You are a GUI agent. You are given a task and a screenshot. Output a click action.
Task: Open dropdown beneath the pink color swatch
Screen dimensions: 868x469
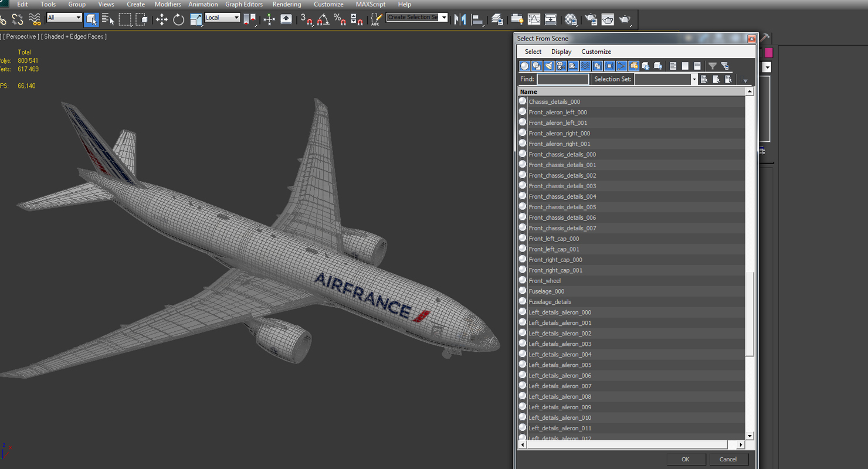[767, 67]
